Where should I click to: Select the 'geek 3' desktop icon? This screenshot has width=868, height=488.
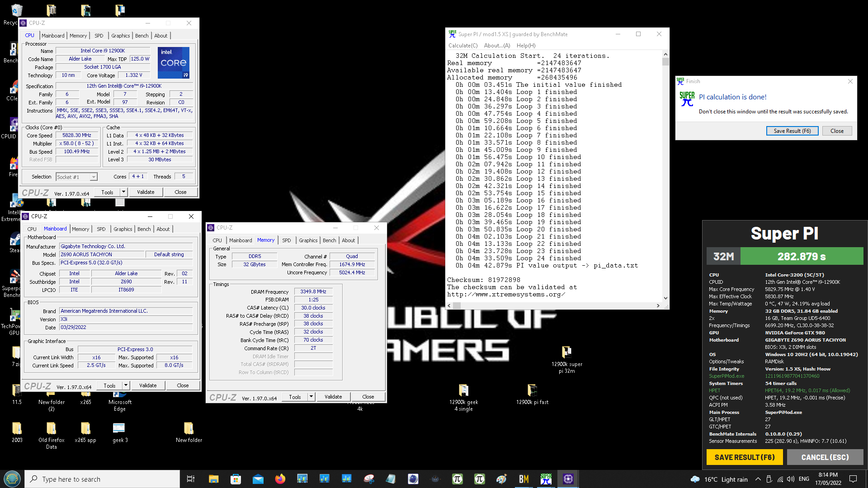tap(120, 432)
